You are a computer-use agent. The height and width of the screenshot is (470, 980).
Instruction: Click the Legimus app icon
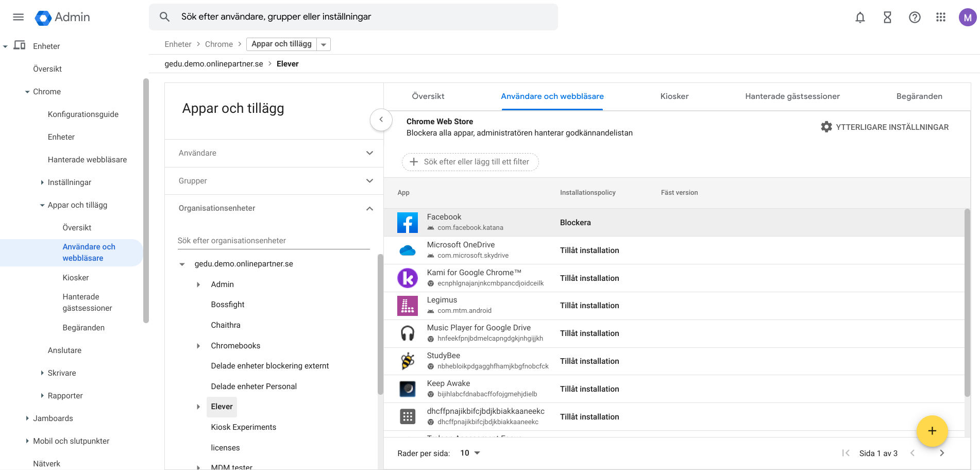pos(408,306)
